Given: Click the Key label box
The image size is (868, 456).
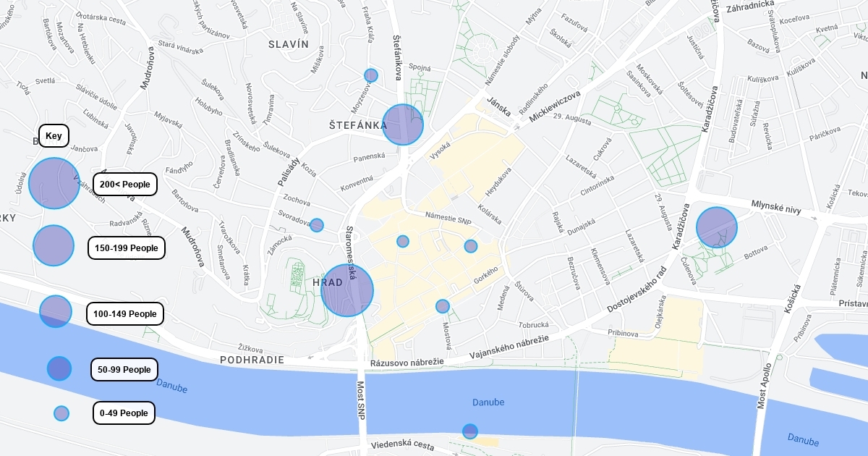Looking at the screenshot, I should 54,135.
